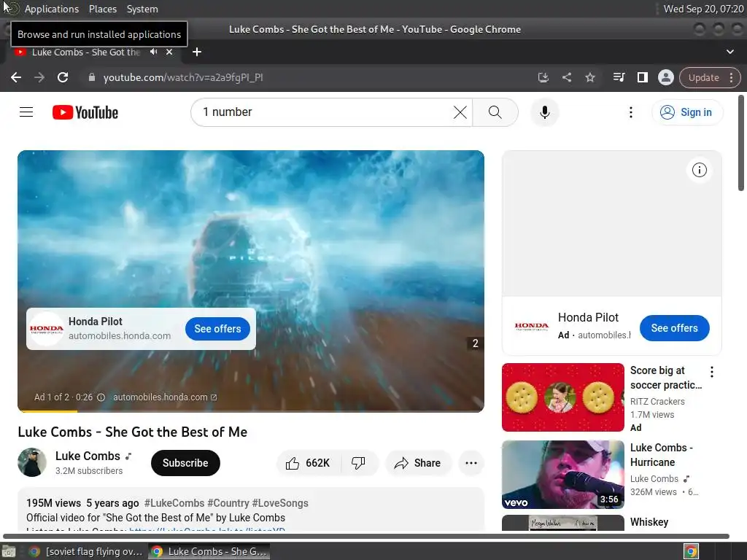Image resolution: width=747 pixels, height=560 pixels.
Task: Clear the search query with X
Action: pyautogui.click(x=460, y=112)
